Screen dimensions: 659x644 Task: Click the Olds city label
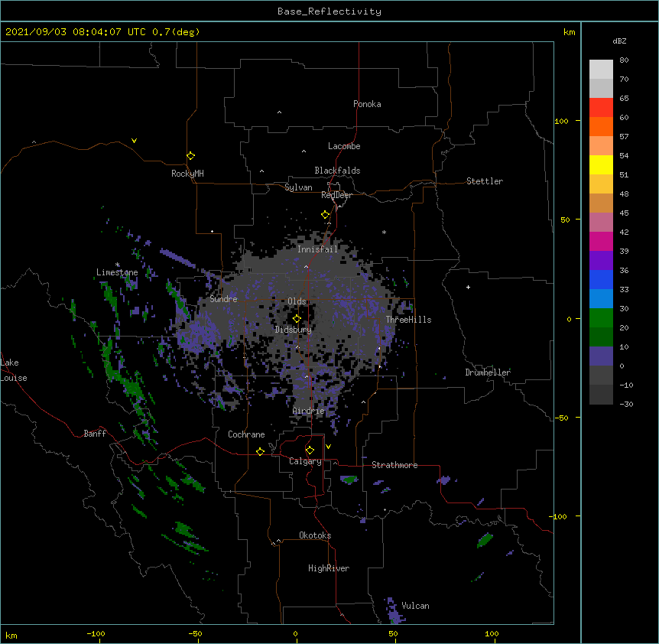297,301
